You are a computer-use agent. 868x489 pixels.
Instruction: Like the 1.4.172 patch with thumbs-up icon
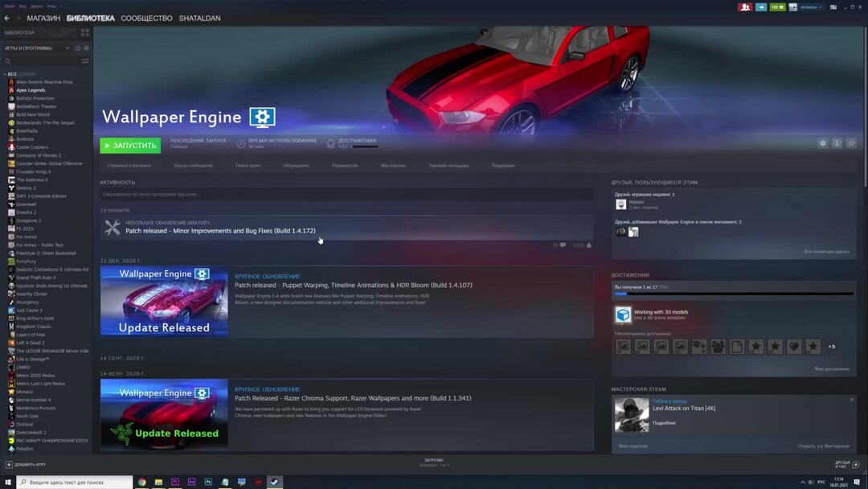point(589,244)
